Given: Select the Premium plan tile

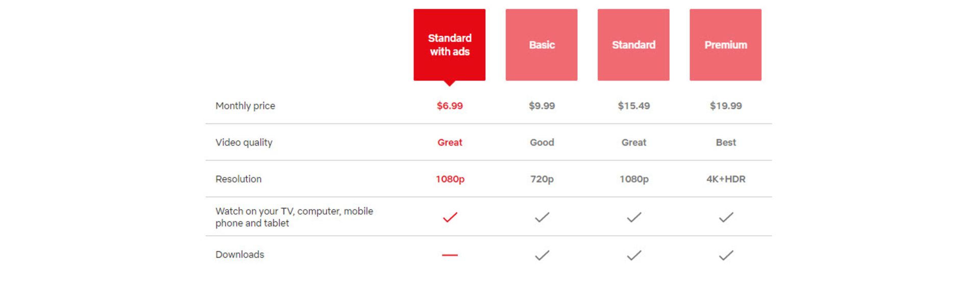Looking at the screenshot, I should [725, 45].
